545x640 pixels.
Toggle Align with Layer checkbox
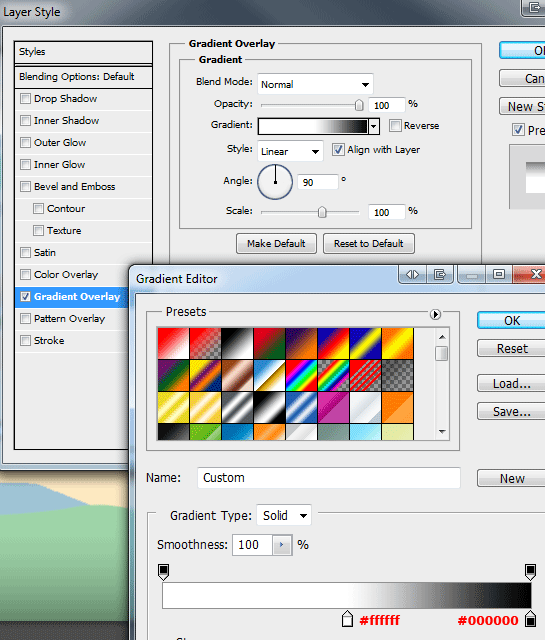coord(338,149)
